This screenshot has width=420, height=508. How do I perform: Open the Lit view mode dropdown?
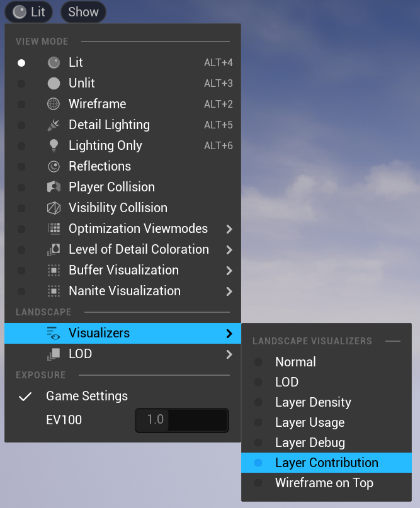click(28, 12)
